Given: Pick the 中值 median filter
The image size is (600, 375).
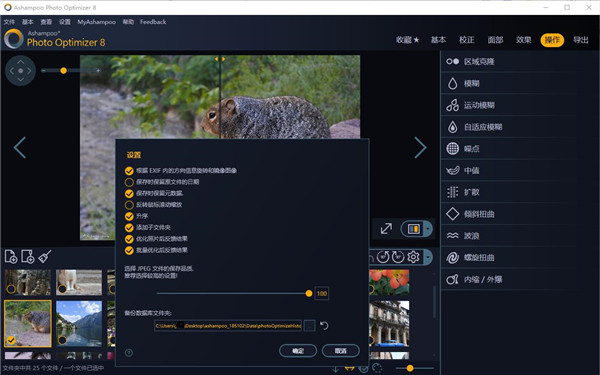Looking at the screenshot, I should click(x=509, y=170).
